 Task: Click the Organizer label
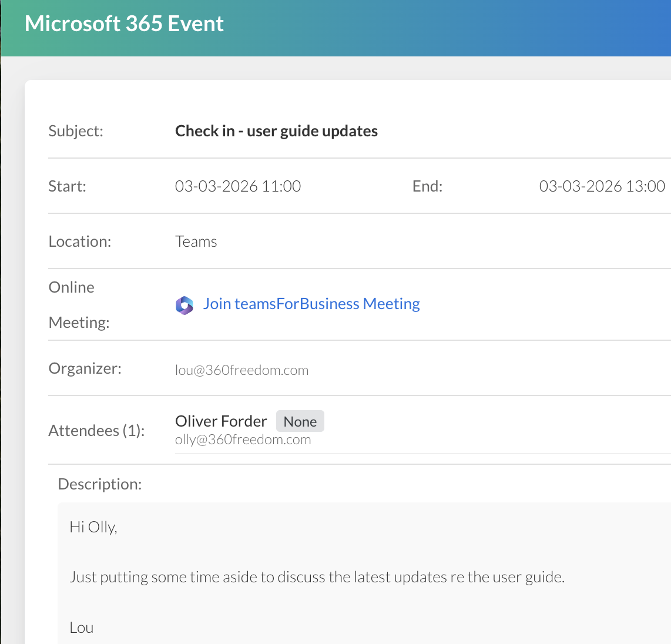pyautogui.click(x=85, y=368)
